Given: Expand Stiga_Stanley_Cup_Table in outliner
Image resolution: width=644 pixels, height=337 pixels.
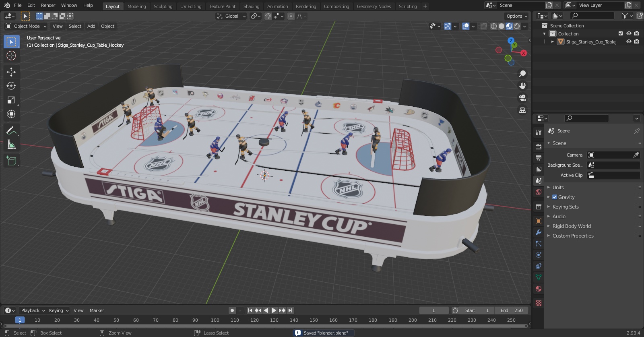Looking at the screenshot, I should pyautogui.click(x=553, y=41).
